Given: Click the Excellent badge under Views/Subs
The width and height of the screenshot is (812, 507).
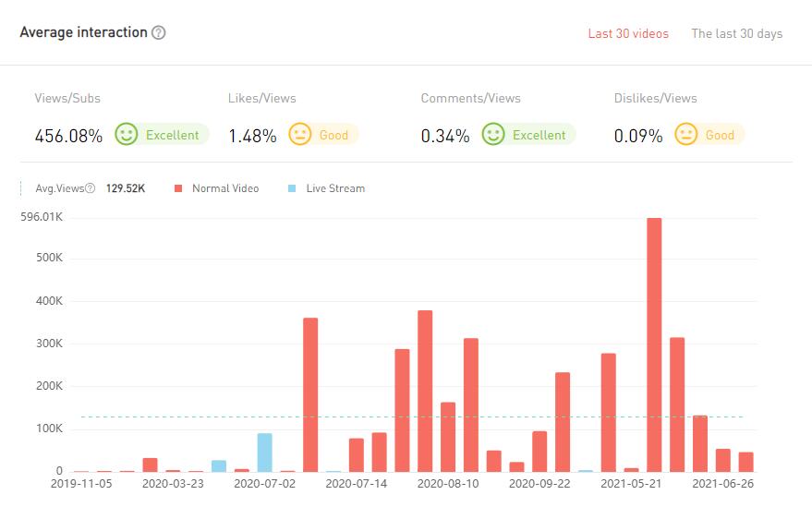Looking at the screenshot, I should pos(172,135).
